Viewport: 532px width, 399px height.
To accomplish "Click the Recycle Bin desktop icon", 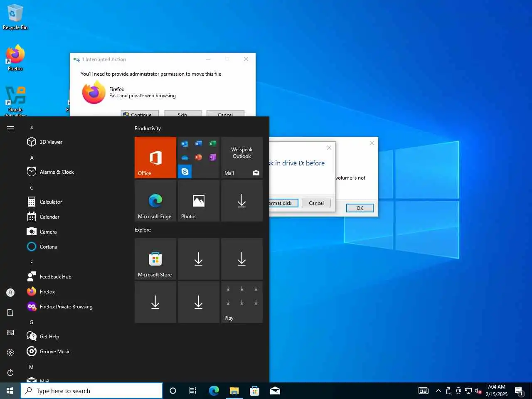I will point(15,17).
